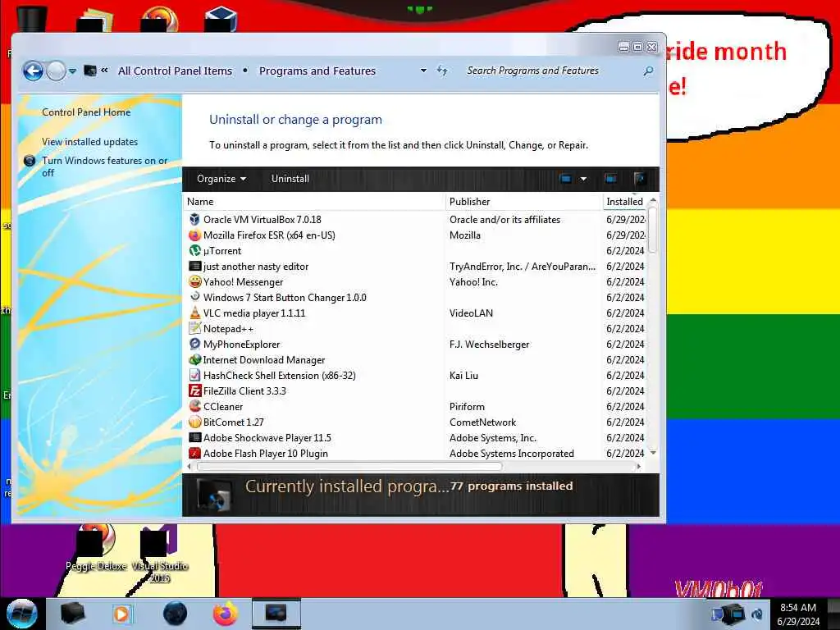This screenshot has height=630, width=840.
Task: Click the volume icon in system tray
Action: (x=757, y=614)
